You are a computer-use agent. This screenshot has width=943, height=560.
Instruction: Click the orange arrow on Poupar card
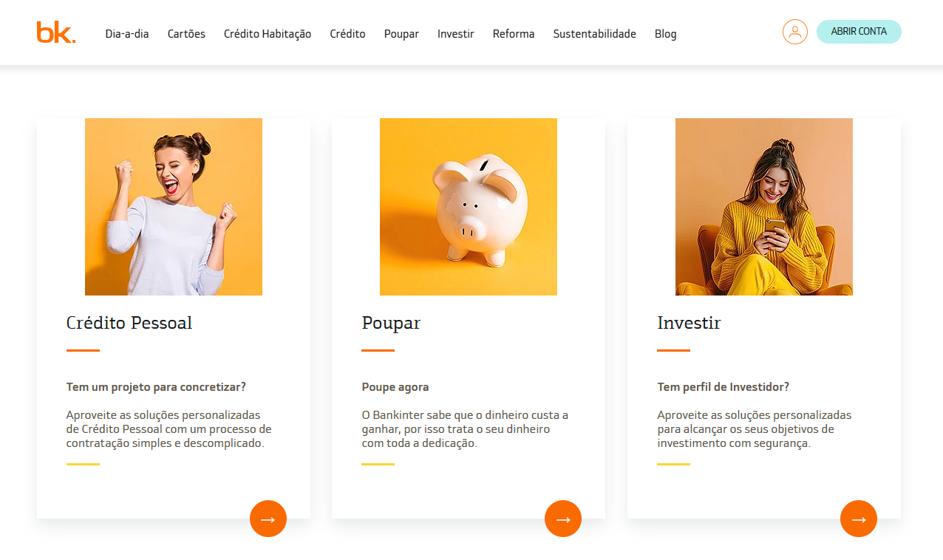(x=563, y=519)
